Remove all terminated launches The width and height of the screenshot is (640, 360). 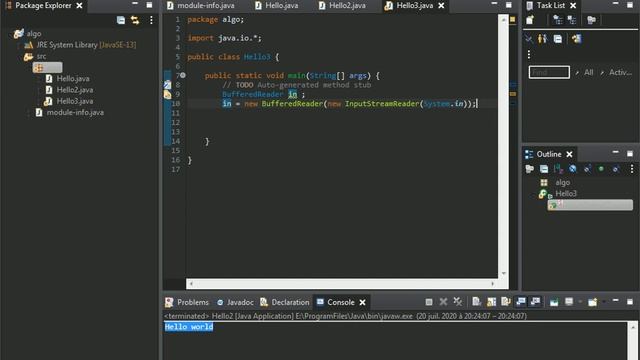[458, 302]
